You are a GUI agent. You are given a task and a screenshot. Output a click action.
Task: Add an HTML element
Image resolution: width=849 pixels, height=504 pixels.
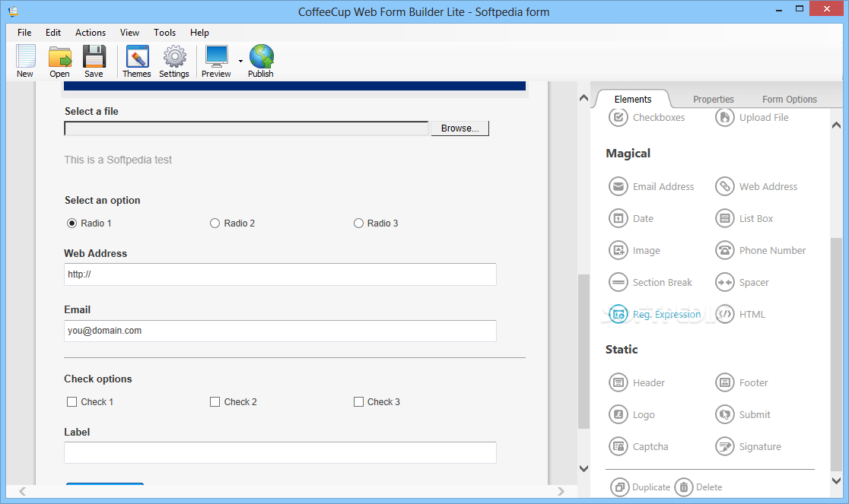(x=740, y=314)
